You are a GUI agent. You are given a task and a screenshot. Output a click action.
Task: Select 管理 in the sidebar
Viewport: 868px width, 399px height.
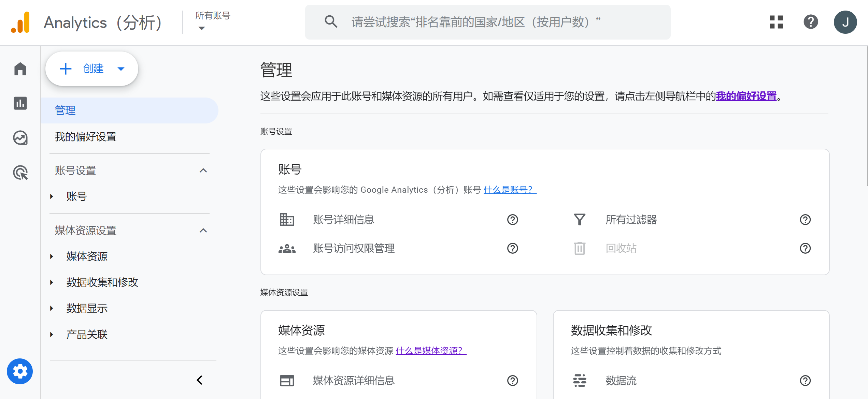[x=129, y=110]
